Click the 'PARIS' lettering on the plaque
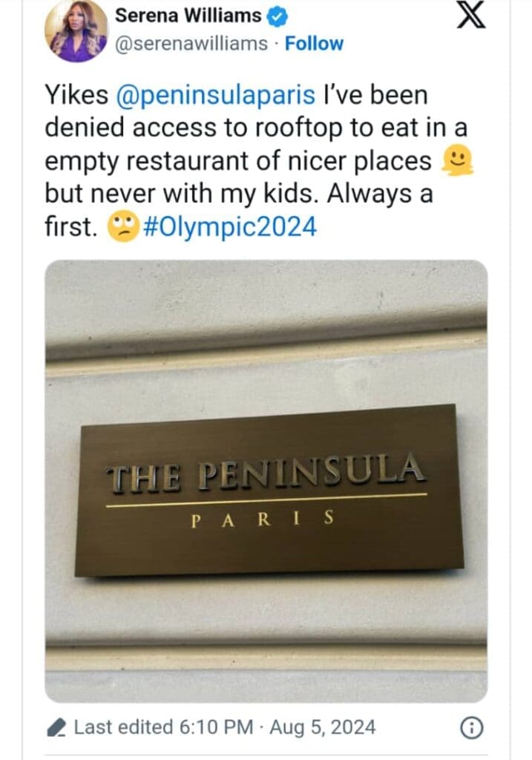 coord(263,519)
